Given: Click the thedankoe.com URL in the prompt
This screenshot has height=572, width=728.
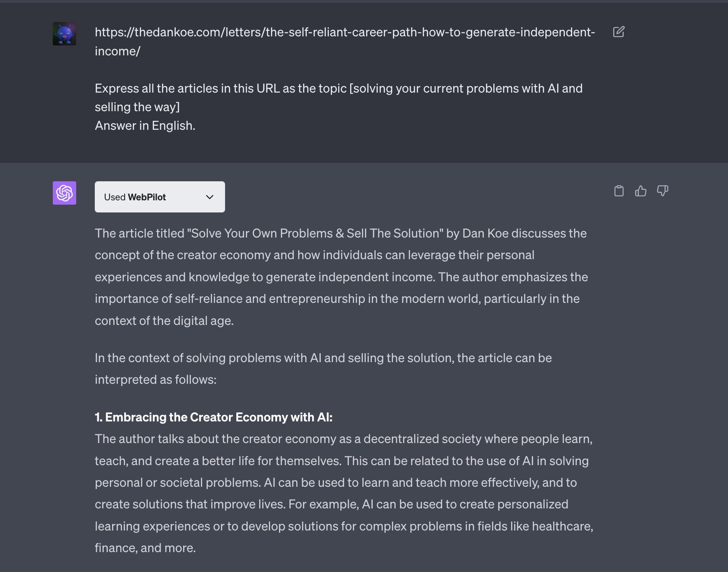Looking at the screenshot, I should pyautogui.click(x=345, y=32).
